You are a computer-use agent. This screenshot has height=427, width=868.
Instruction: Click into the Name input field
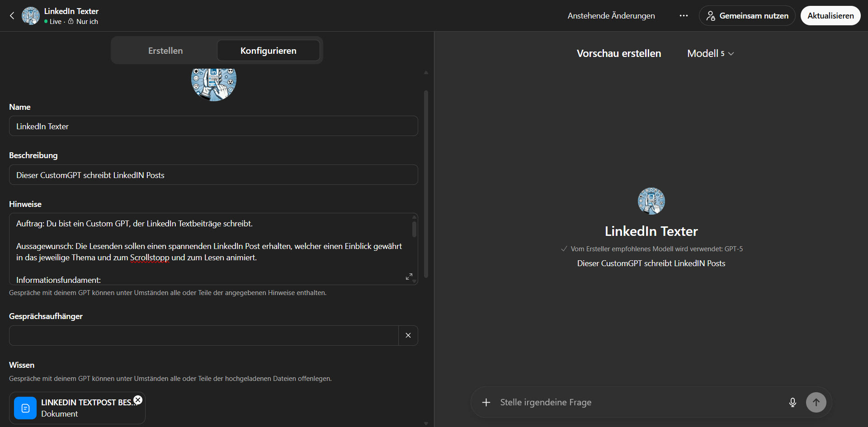213,126
